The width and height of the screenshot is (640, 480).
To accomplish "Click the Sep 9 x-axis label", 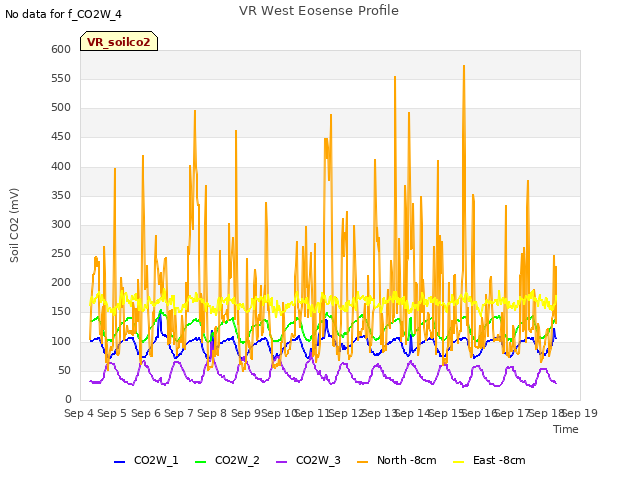I will [246, 413].
